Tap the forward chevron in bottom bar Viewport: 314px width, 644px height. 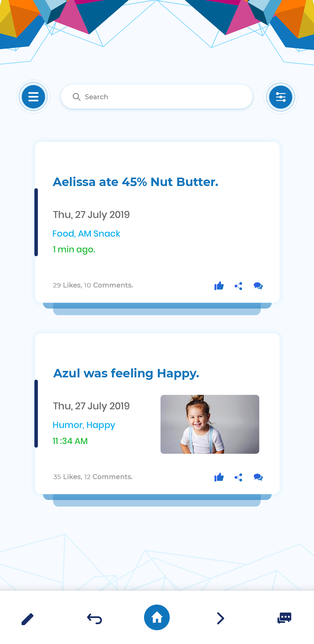pos(220,619)
